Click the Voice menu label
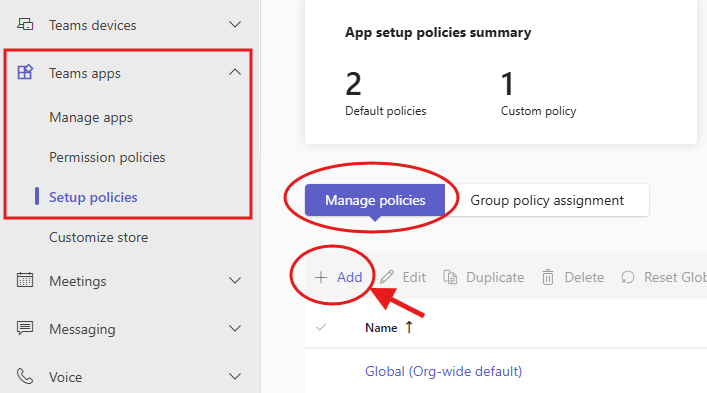Viewport: 707px width, 393px height. pyautogui.click(x=66, y=377)
